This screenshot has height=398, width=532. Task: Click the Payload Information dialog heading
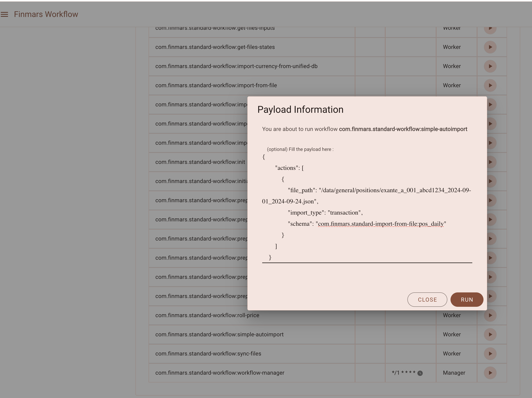(300, 110)
